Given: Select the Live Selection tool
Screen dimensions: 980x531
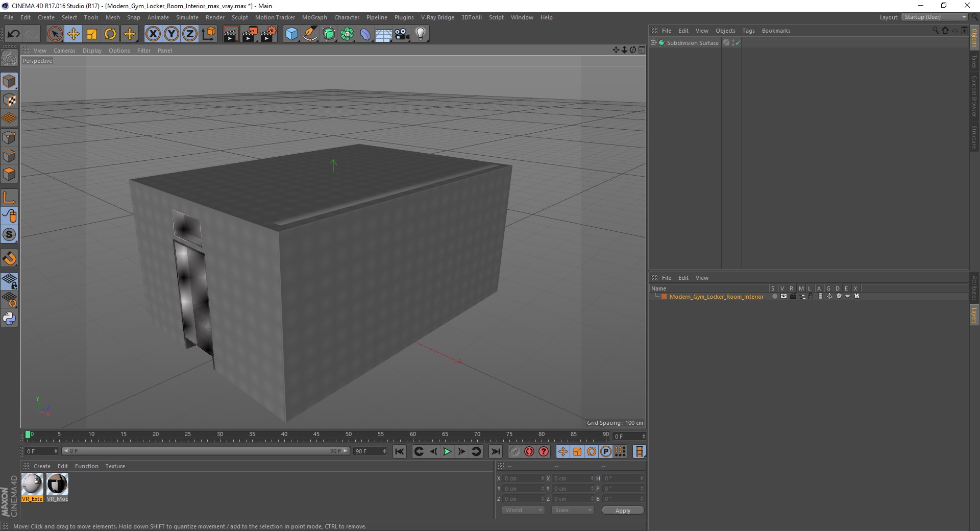Looking at the screenshot, I should [x=55, y=34].
